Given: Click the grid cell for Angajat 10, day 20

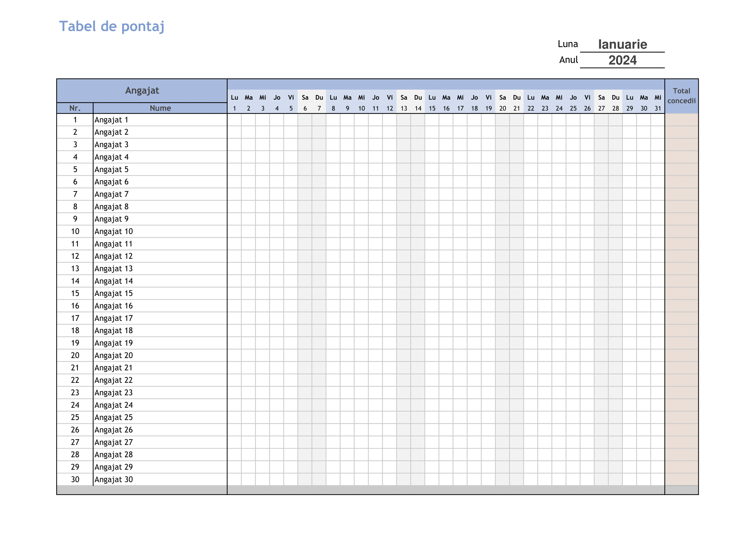Looking at the screenshot, I should pyautogui.click(x=503, y=232).
